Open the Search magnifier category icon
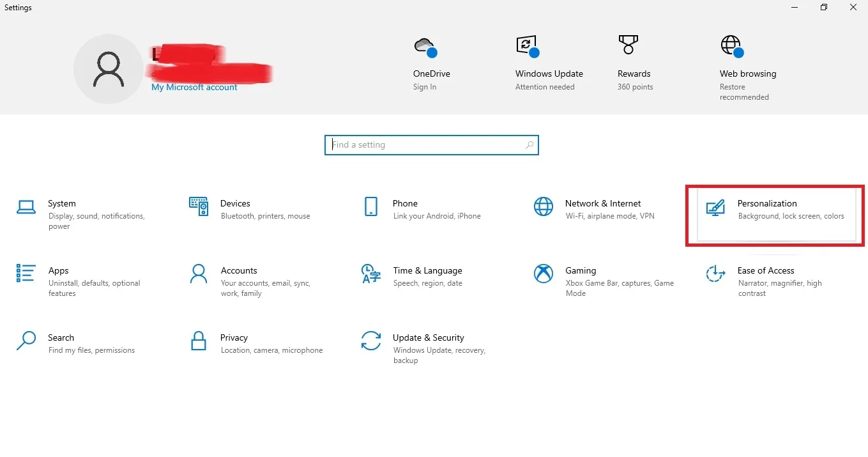The image size is (868, 457). click(26, 341)
